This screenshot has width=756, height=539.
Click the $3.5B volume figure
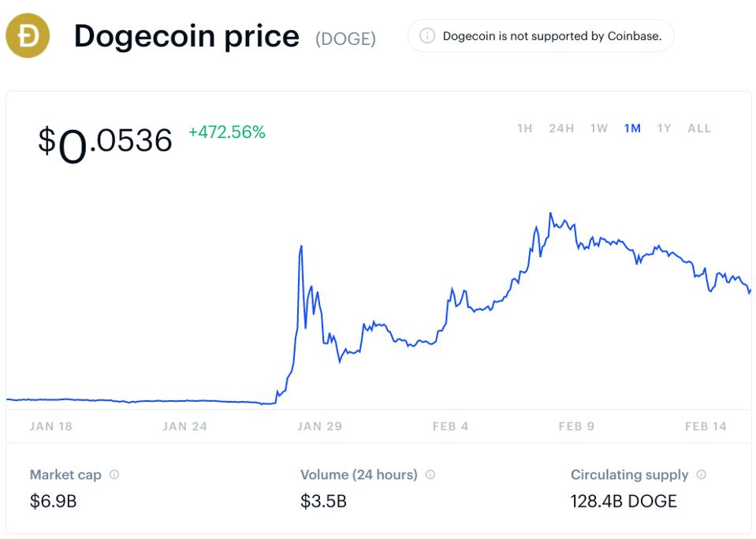click(x=322, y=501)
